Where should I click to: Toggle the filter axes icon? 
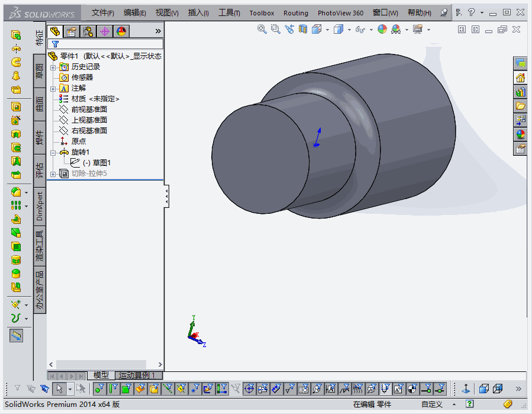(x=167, y=389)
